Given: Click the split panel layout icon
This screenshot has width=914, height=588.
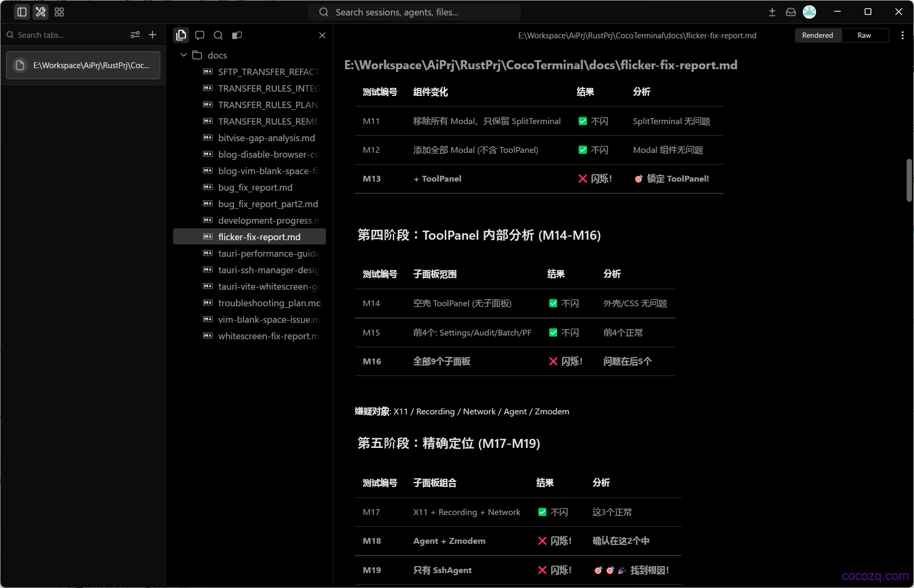Looking at the screenshot, I should (x=237, y=35).
